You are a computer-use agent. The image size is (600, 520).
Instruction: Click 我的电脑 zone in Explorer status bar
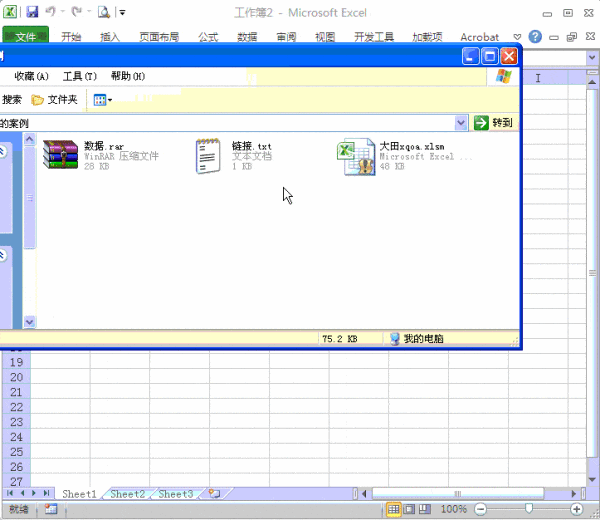point(416,339)
